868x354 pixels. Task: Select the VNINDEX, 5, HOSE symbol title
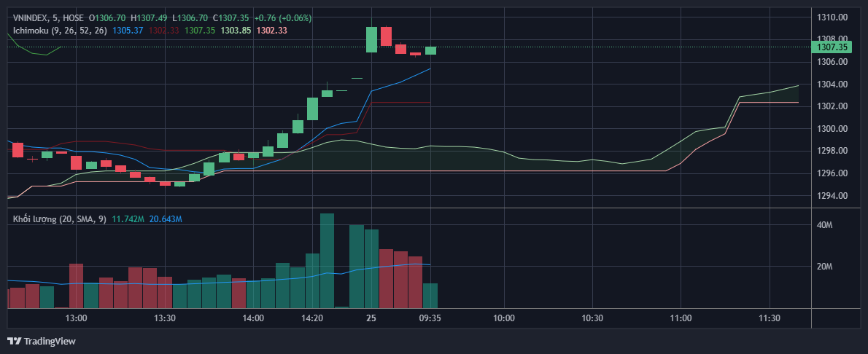click(x=49, y=18)
